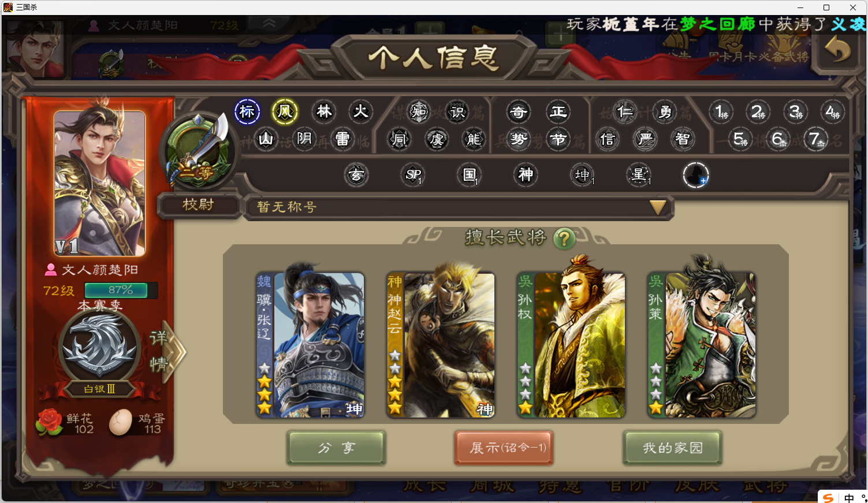Toggle the 雷 thunder package badge
This screenshot has height=503, width=868.
342,139
